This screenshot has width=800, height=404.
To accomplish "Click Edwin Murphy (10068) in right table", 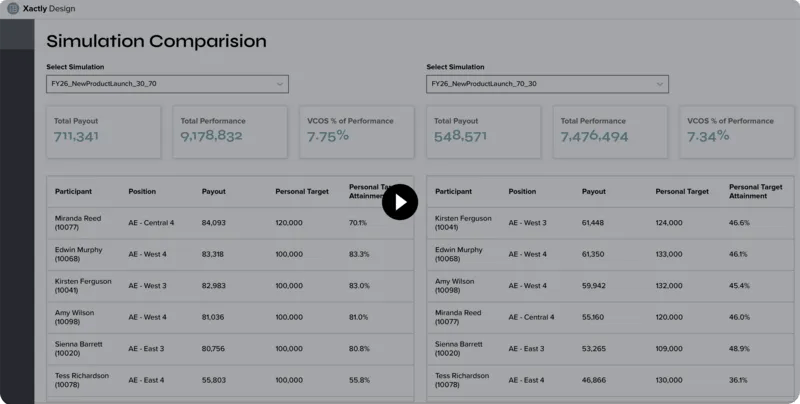I will (459, 254).
